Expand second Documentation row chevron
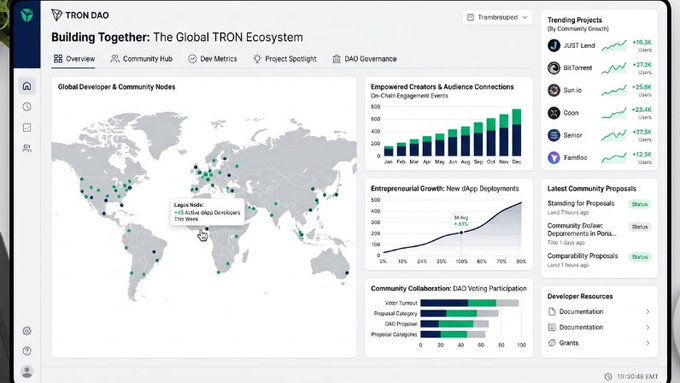Viewport: 680px width, 383px height. point(648,327)
